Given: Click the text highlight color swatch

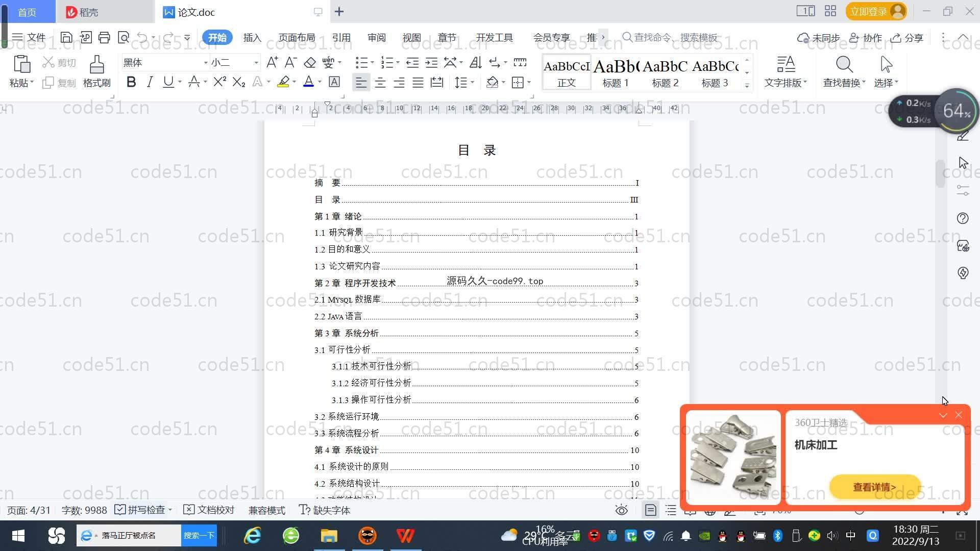Looking at the screenshot, I should tap(283, 82).
